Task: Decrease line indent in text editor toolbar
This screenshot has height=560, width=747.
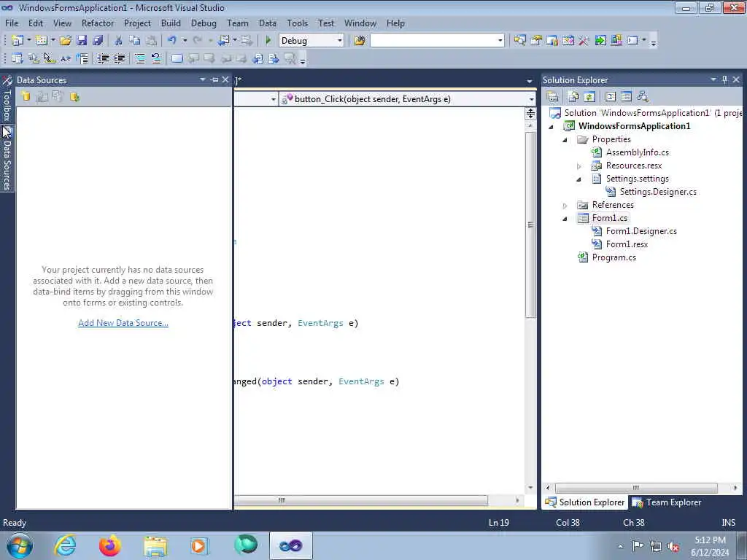Action: click(x=104, y=58)
